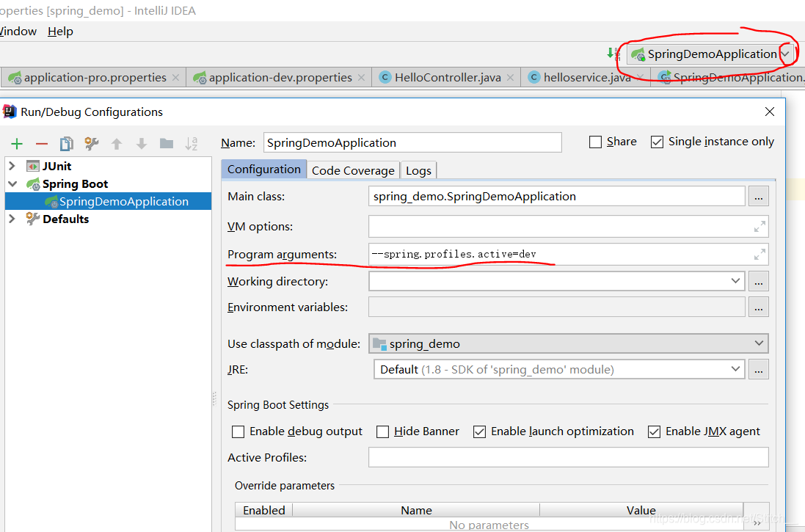Image resolution: width=805 pixels, height=532 pixels.
Task: Show more Override parameters options
Action: pyautogui.click(x=757, y=522)
